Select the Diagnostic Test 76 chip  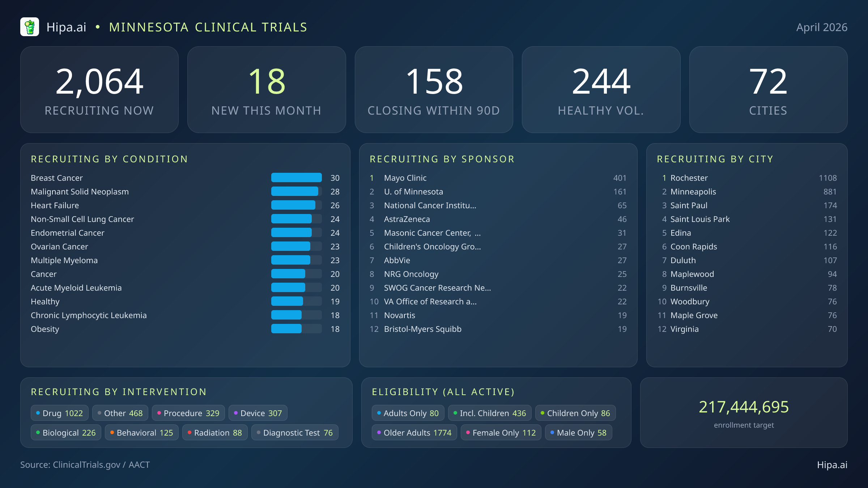click(295, 433)
